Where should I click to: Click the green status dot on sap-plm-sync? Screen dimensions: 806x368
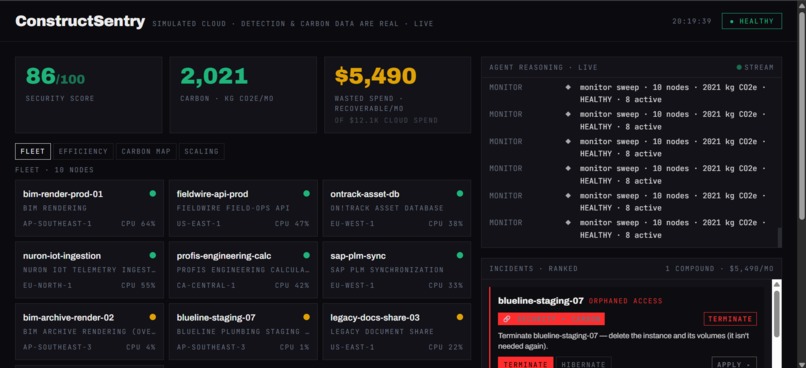pyautogui.click(x=460, y=255)
